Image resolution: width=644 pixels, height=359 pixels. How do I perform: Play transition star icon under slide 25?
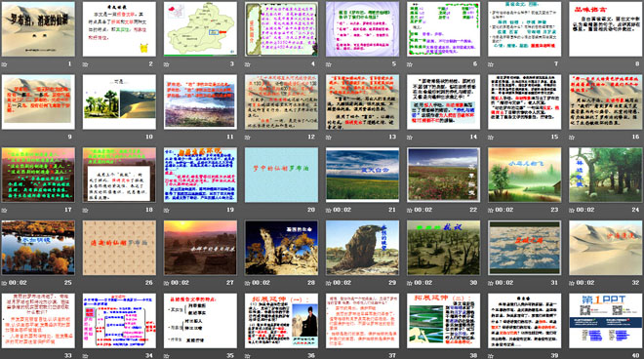coord(5,283)
